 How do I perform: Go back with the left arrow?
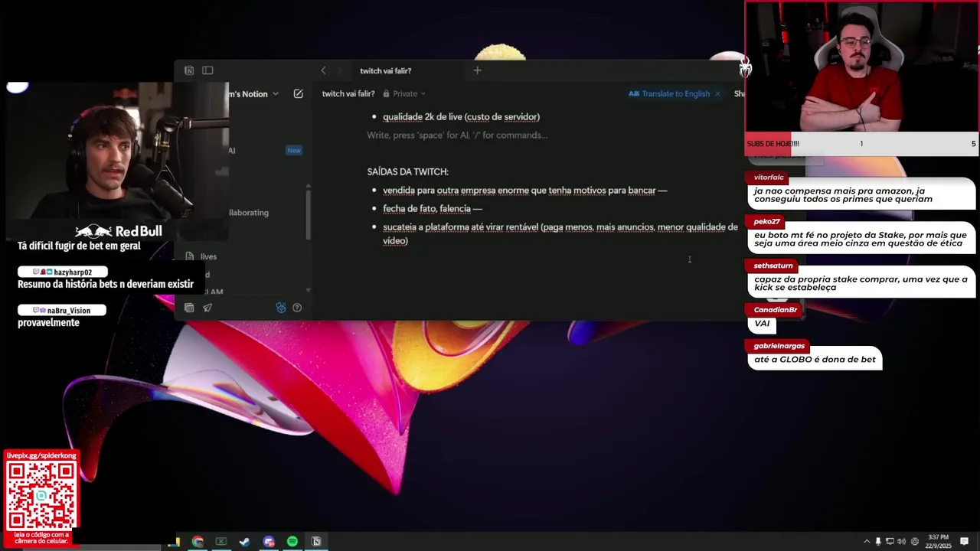point(323,70)
